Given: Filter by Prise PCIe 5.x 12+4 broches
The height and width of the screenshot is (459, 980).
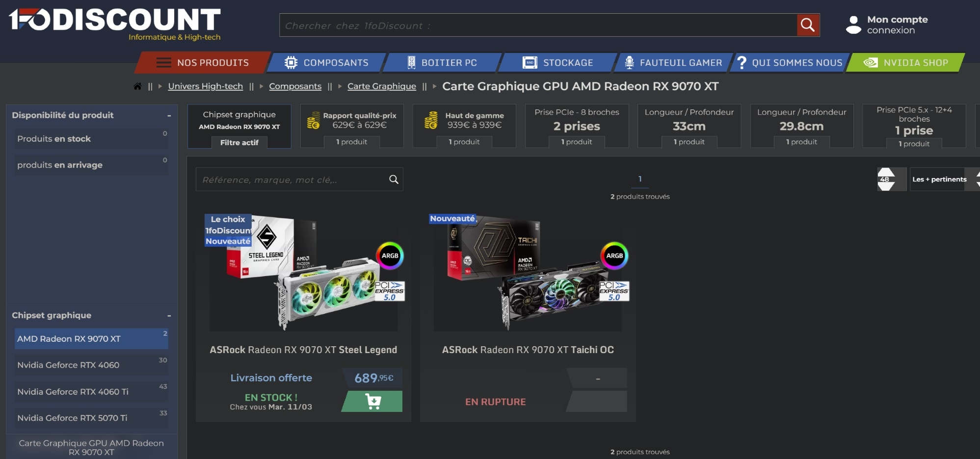Looking at the screenshot, I should coord(914,126).
